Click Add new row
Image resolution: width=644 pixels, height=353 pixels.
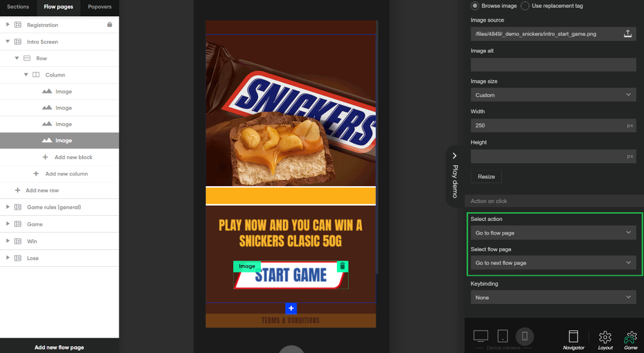click(x=42, y=190)
